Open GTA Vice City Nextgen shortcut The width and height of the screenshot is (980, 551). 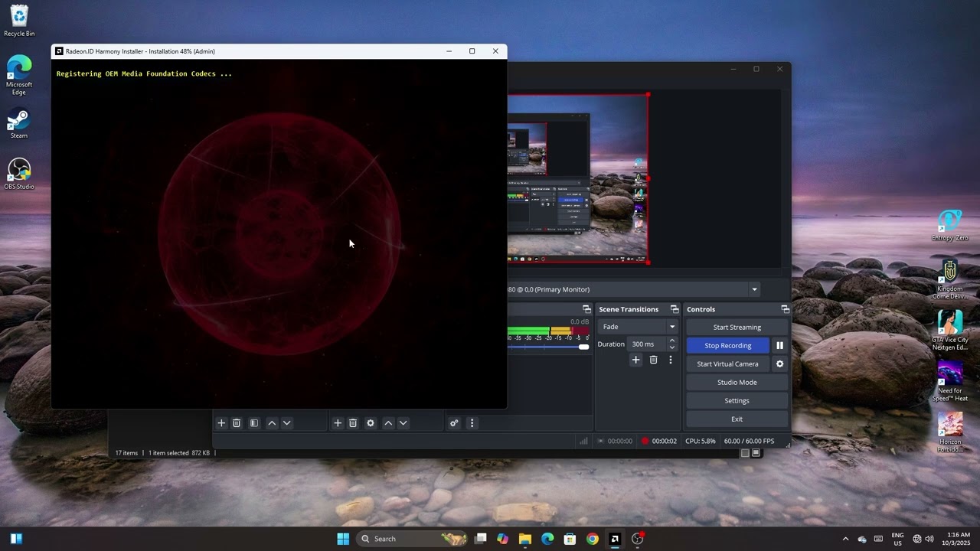[x=950, y=331]
